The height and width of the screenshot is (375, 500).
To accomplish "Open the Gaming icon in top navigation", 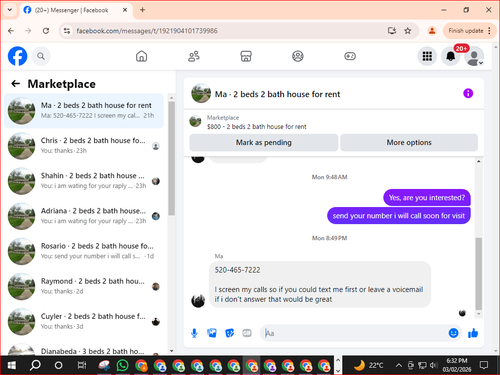I will pos(350,56).
